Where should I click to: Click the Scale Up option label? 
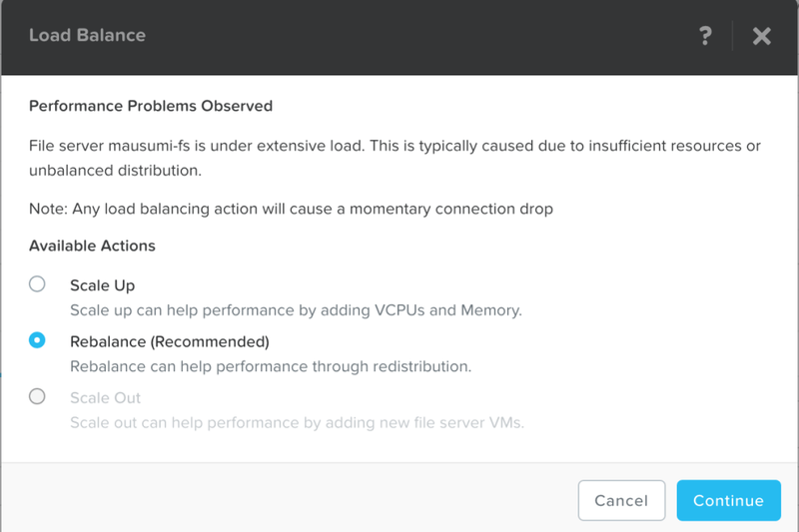pos(102,285)
